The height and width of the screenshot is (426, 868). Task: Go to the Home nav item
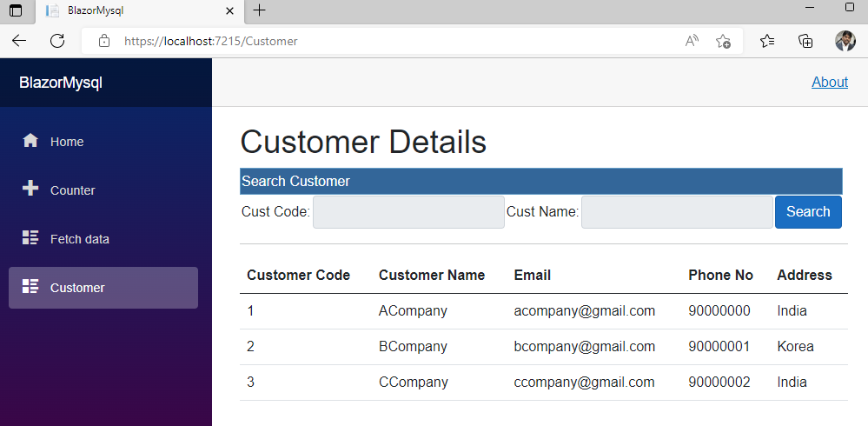pyautogui.click(x=103, y=142)
